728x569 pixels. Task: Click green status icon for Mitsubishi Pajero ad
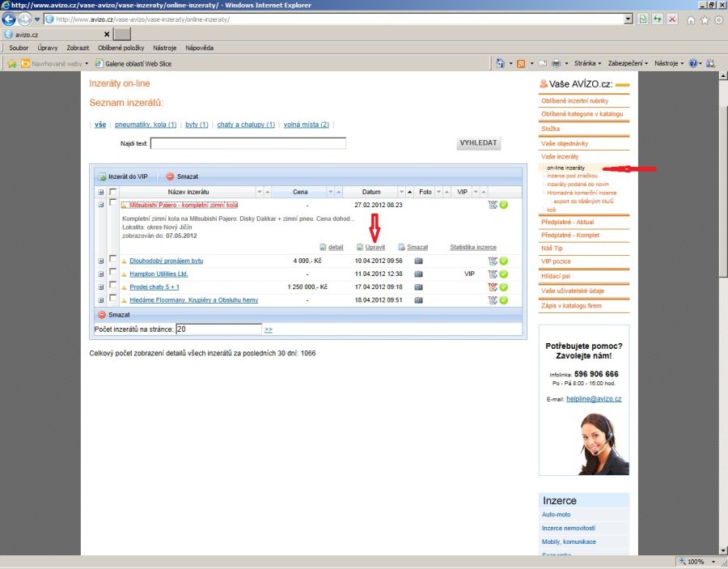coord(504,205)
